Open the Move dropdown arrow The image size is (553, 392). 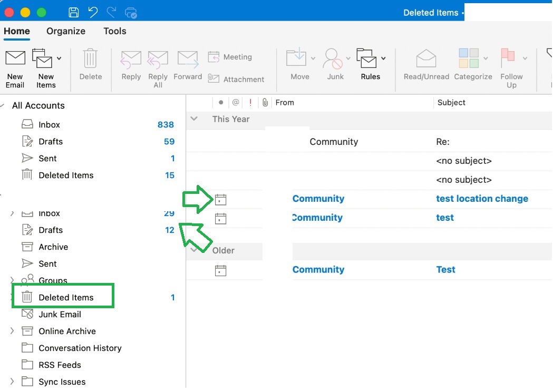point(313,58)
